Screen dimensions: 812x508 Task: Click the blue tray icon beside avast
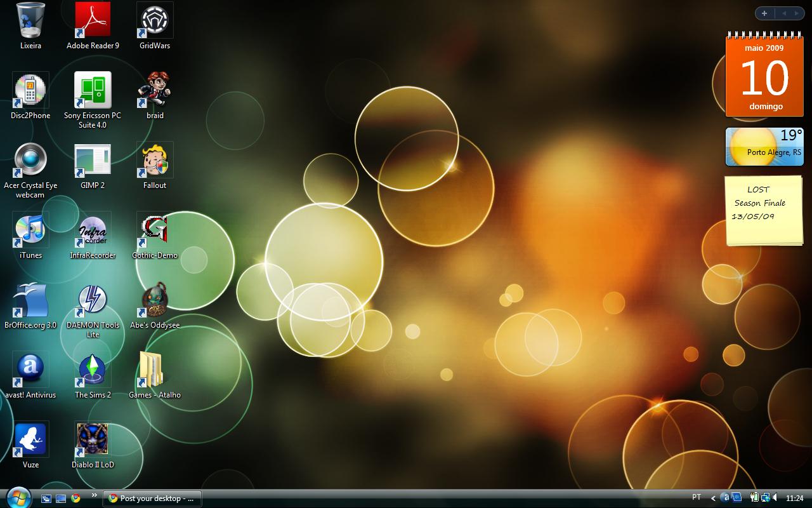click(x=736, y=498)
